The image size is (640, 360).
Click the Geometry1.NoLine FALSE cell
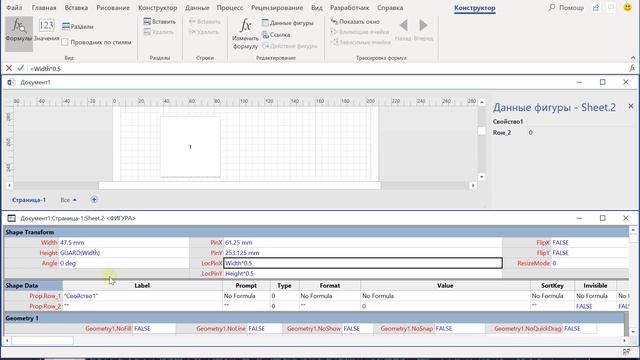click(x=264, y=329)
